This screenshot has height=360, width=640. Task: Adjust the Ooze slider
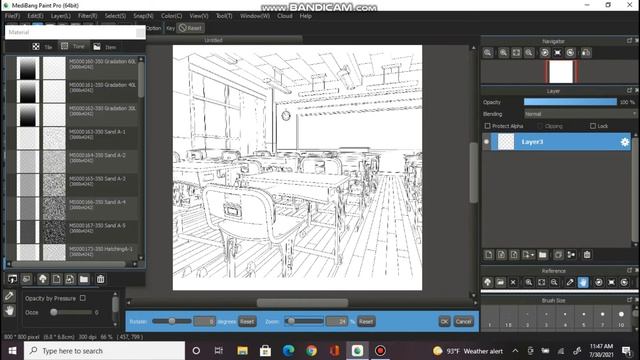(71, 312)
